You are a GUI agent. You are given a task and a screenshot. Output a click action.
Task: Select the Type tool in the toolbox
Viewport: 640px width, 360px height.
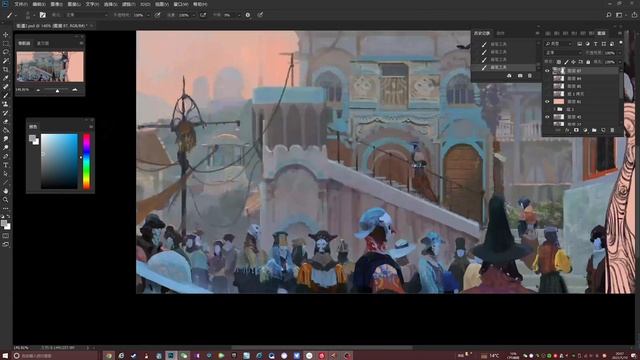click(x=6, y=165)
